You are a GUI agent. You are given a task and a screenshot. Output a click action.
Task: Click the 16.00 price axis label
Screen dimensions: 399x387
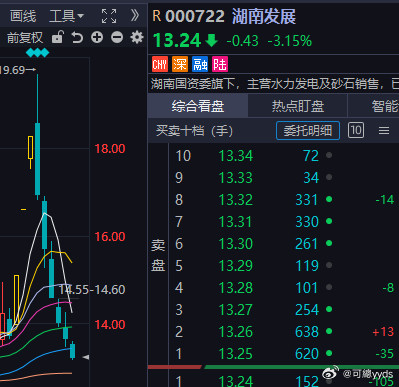click(x=110, y=237)
